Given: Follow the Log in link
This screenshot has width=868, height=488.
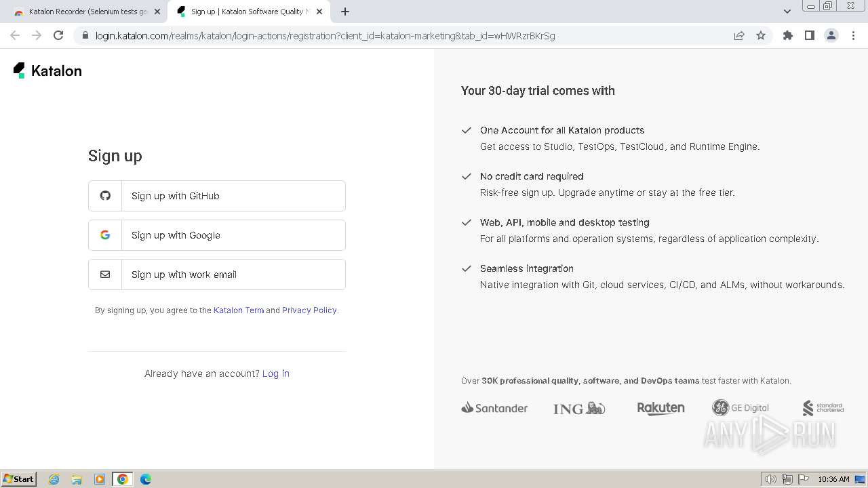Looking at the screenshot, I should [276, 373].
